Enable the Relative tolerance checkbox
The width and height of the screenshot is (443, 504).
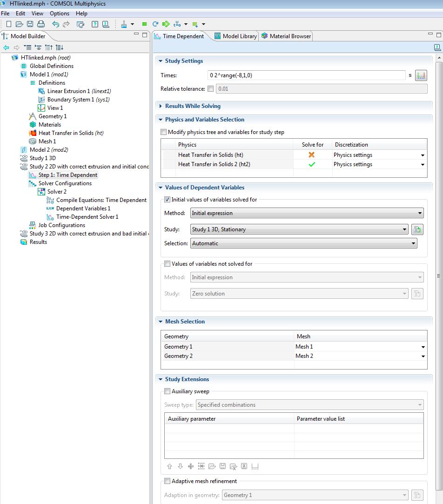[x=211, y=88]
